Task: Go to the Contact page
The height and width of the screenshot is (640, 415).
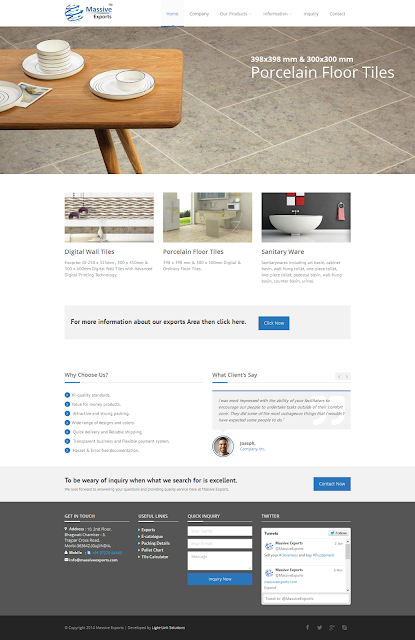Action: 337,14
